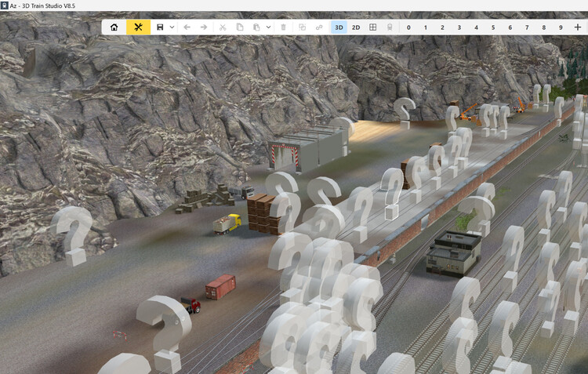Viewport: 588px width, 374px height.
Task: Select the red shipping container in the scene
Action: [x=220, y=287]
